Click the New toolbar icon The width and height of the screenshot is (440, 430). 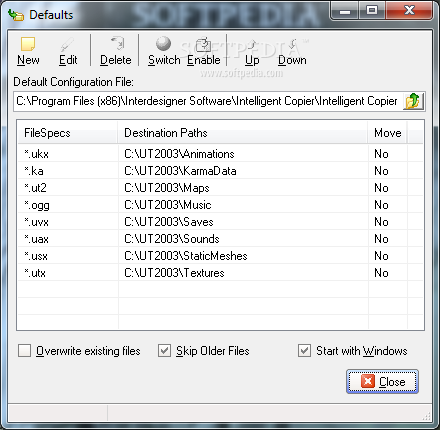coord(28,44)
